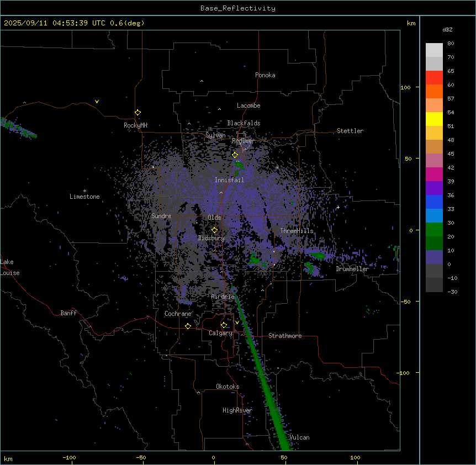Click the Stettler label
Image resolution: width=476 pixels, height=465 pixels.
(350, 131)
